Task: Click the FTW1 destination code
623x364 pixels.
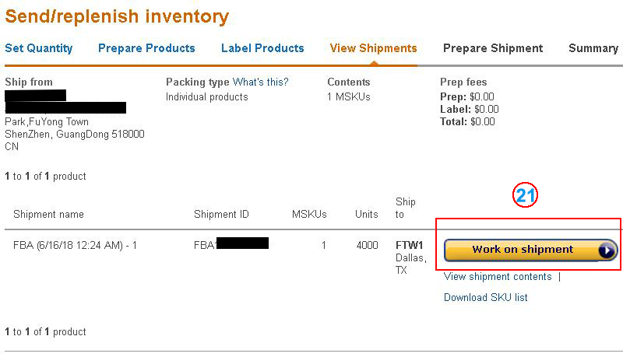Action: (411, 245)
